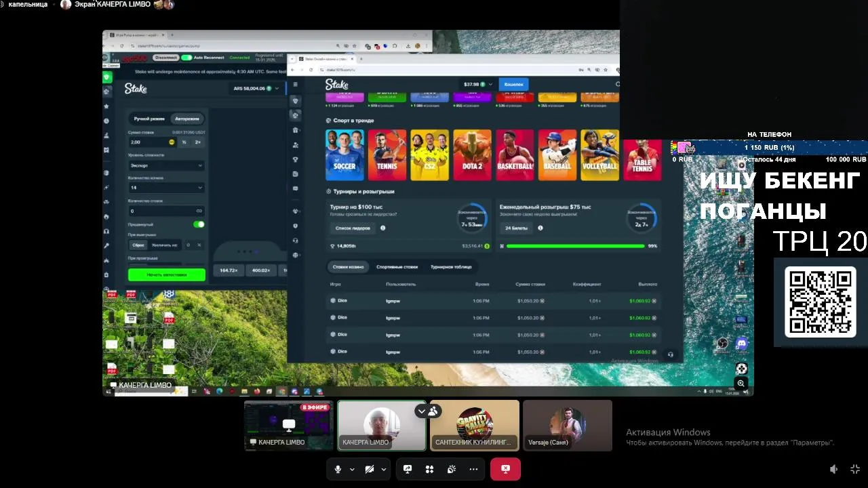
Task: Mute the microphone in the call controls
Action: coord(338,469)
